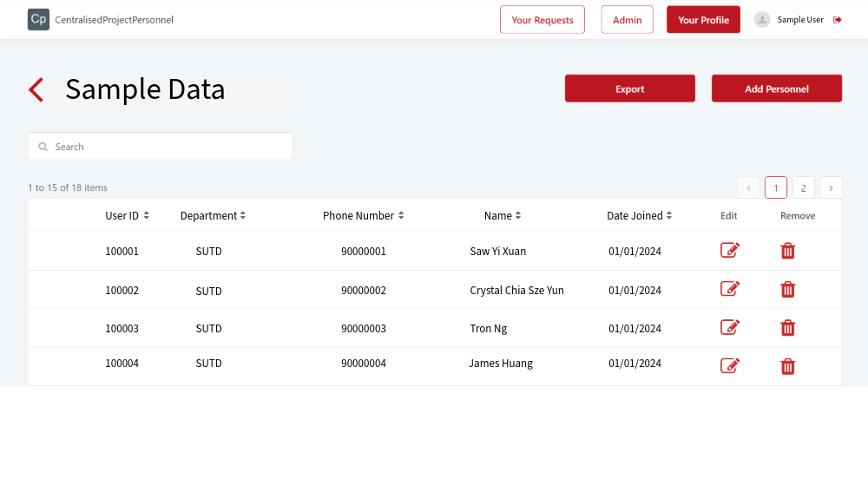Viewport: 868px width, 492px height.
Task: Edit James Huang's personnel entry
Action: tap(730, 365)
